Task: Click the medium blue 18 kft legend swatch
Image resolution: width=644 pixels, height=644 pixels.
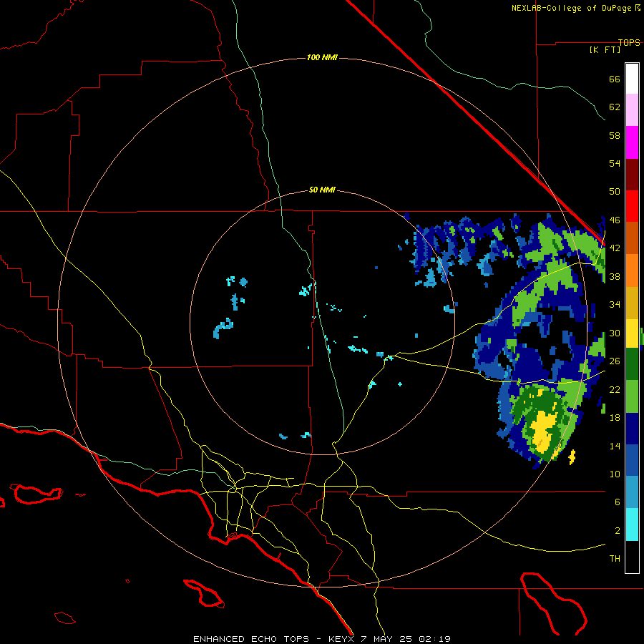Action: coord(632,460)
